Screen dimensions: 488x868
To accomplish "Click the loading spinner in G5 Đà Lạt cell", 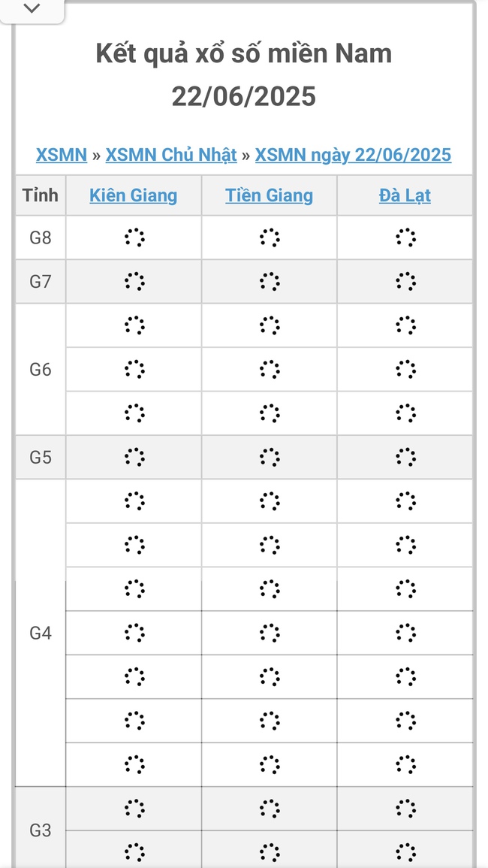I will click(x=405, y=457).
